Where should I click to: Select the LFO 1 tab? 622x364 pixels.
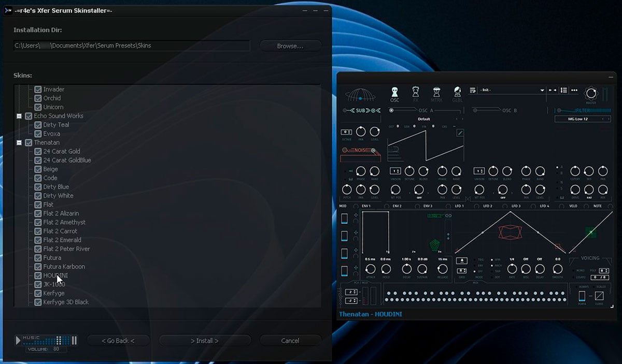[x=459, y=206]
